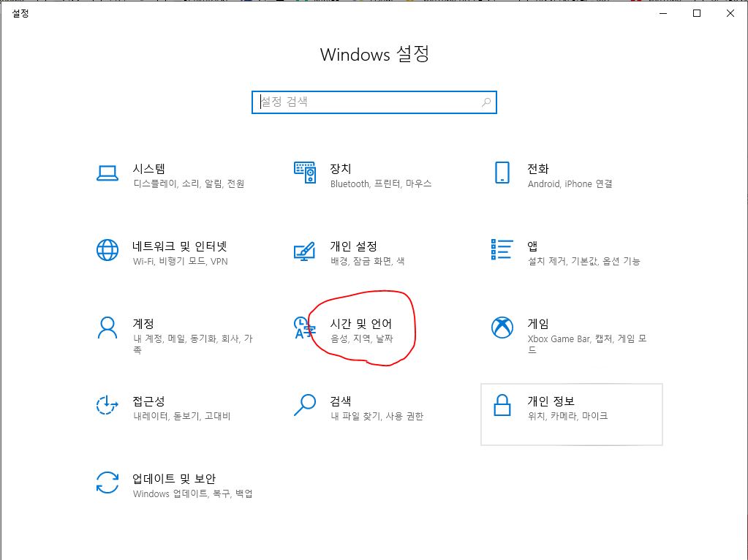Viewport: 748px width, 560px height.
Task: Open 시간 및 언어 title
Action: (x=361, y=324)
